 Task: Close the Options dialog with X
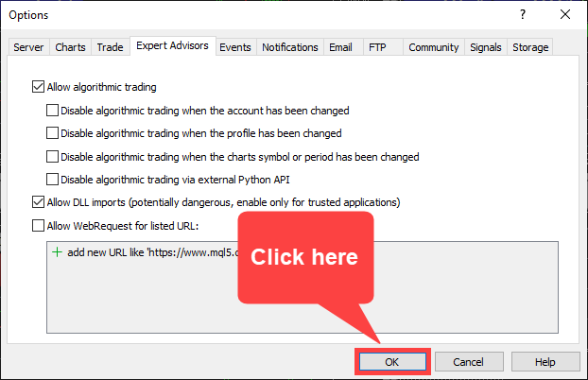coord(564,15)
